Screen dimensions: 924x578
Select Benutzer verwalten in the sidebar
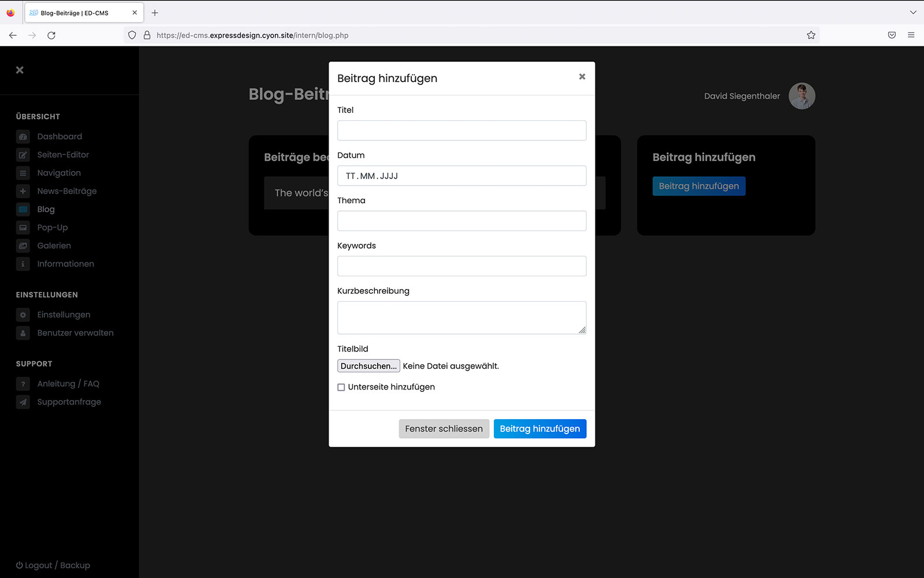75,333
